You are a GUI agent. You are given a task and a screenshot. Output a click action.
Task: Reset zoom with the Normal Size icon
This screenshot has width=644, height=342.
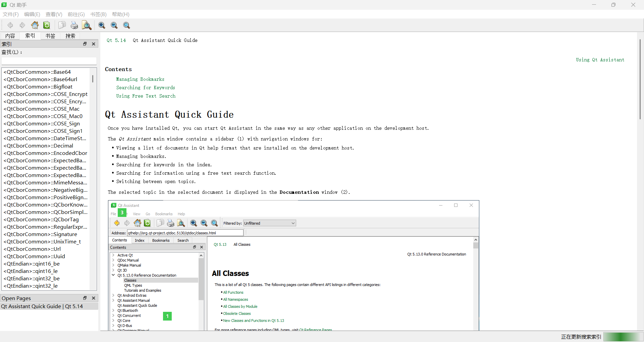126,25
